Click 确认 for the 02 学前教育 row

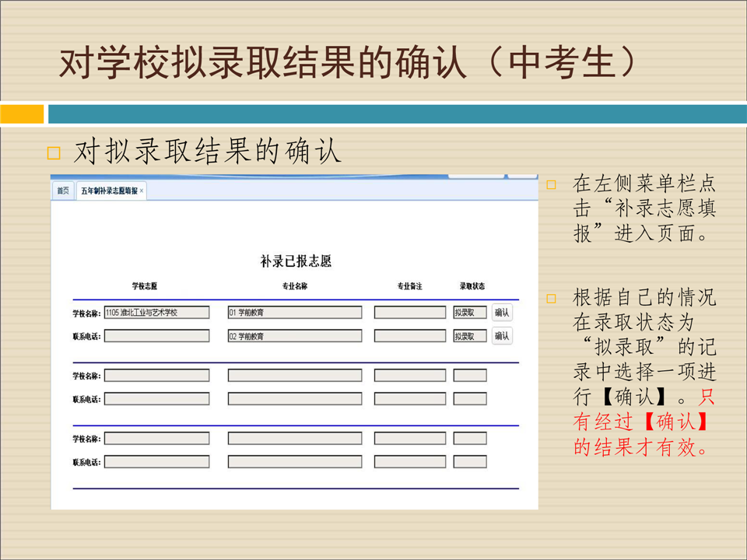[x=502, y=336]
